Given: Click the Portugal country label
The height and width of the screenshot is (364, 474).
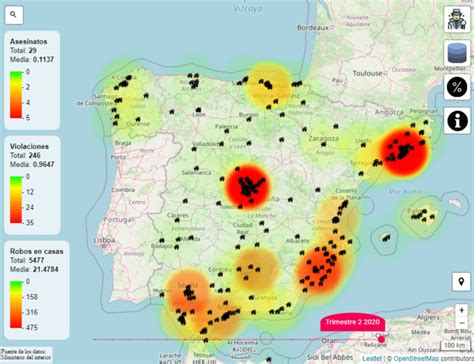Looking at the screenshot, I should (119, 220).
